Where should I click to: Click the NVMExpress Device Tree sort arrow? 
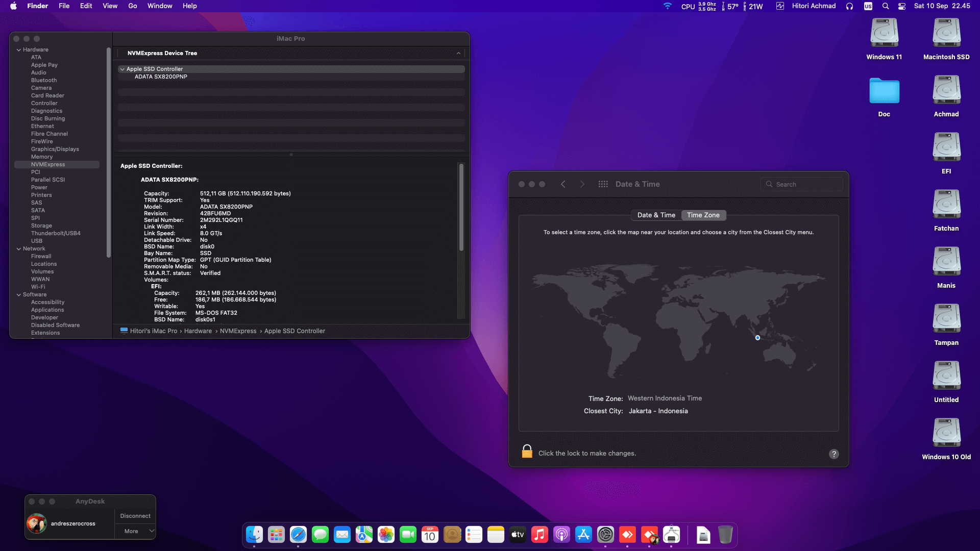coord(458,53)
